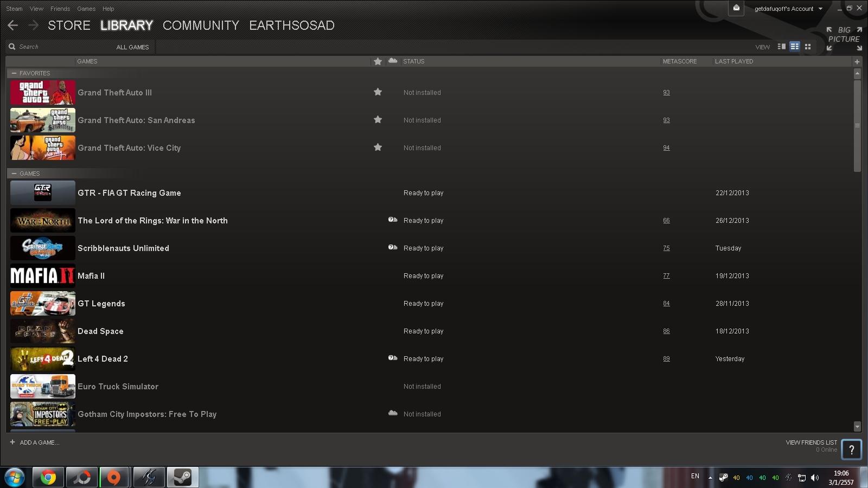This screenshot has height=488, width=868.
Task: Click cloud icon for Left 4 Dead 2
Action: (393, 358)
